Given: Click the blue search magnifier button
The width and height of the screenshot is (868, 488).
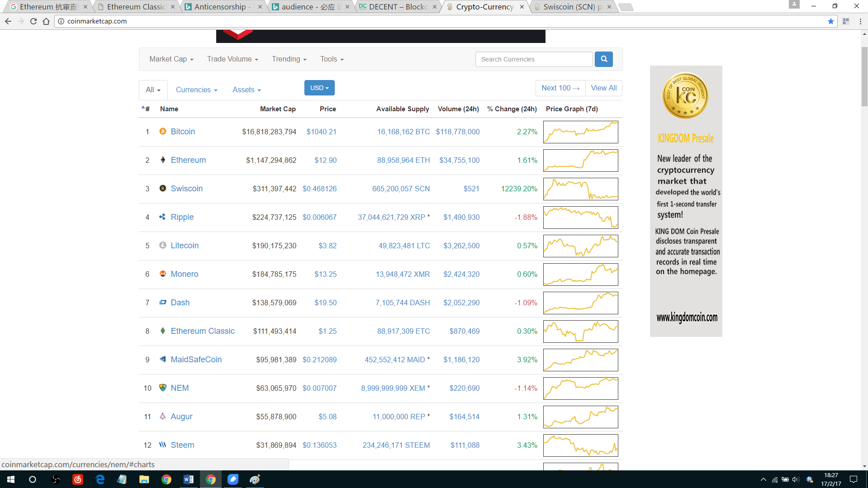Looking at the screenshot, I should pos(604,59).
